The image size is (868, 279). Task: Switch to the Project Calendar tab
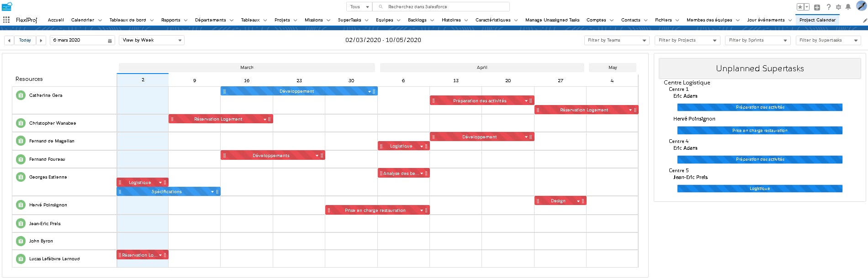pos(817,20)
